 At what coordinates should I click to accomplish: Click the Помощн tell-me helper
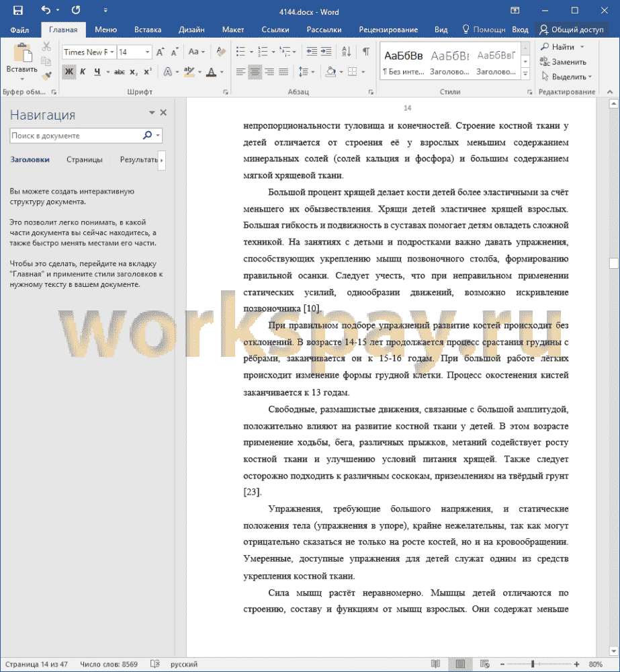point(484,30)
